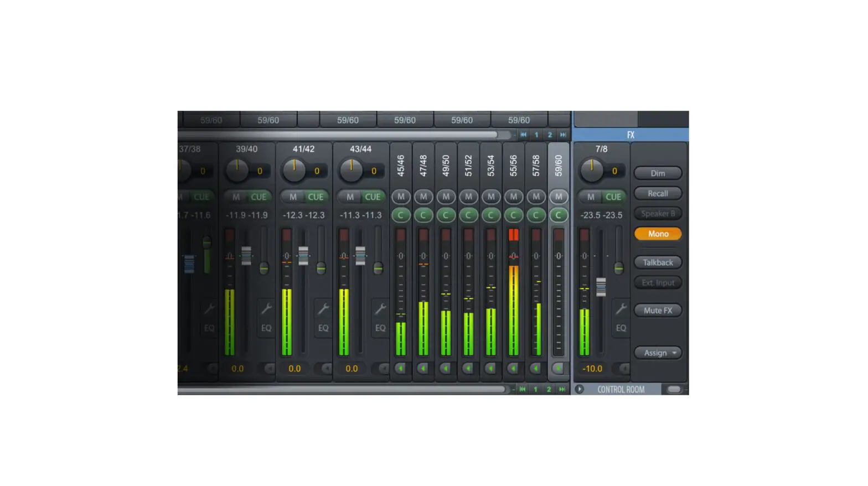This screenshot has height=486, width=868.
Task: Disable the Mono button
Action: click(658, 234)
